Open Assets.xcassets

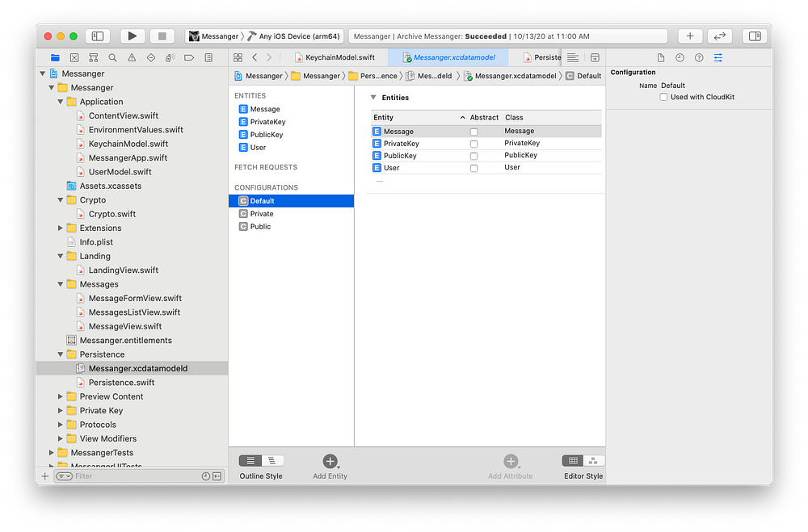[110, 186]
